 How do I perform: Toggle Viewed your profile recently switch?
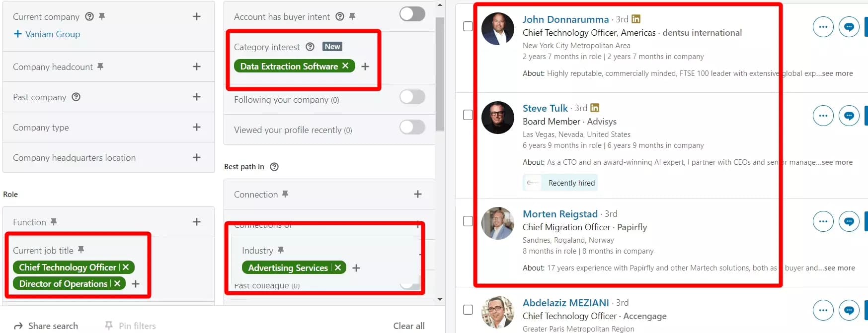click(x=412, y=127)
